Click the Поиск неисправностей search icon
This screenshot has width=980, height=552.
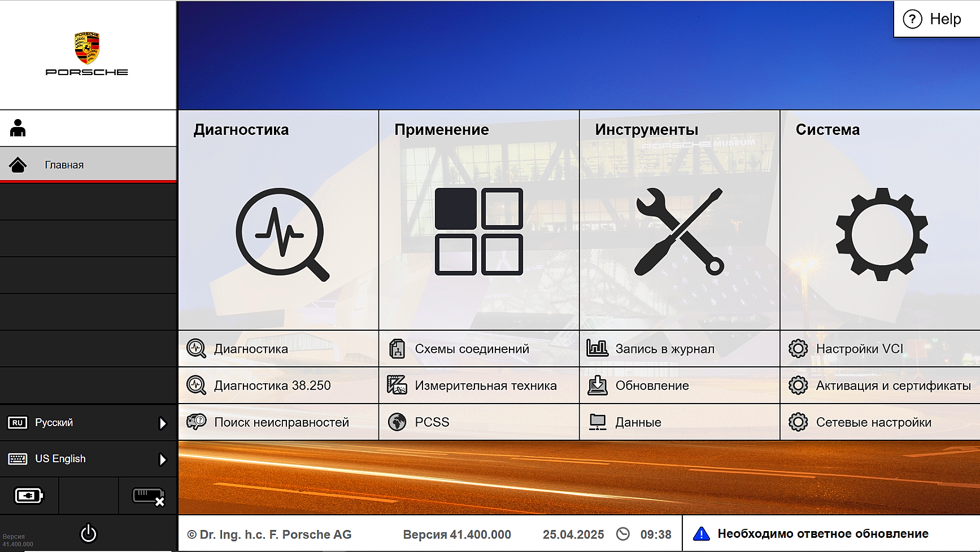[x=197, y=422]
